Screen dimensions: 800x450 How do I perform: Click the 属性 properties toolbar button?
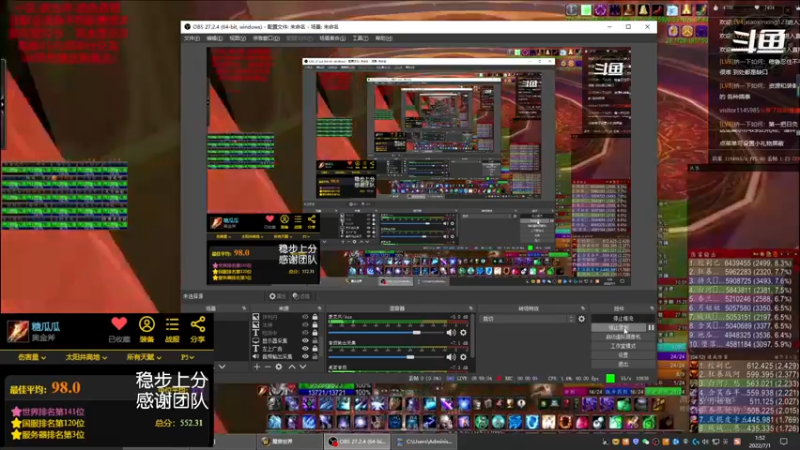click(278, 296)
